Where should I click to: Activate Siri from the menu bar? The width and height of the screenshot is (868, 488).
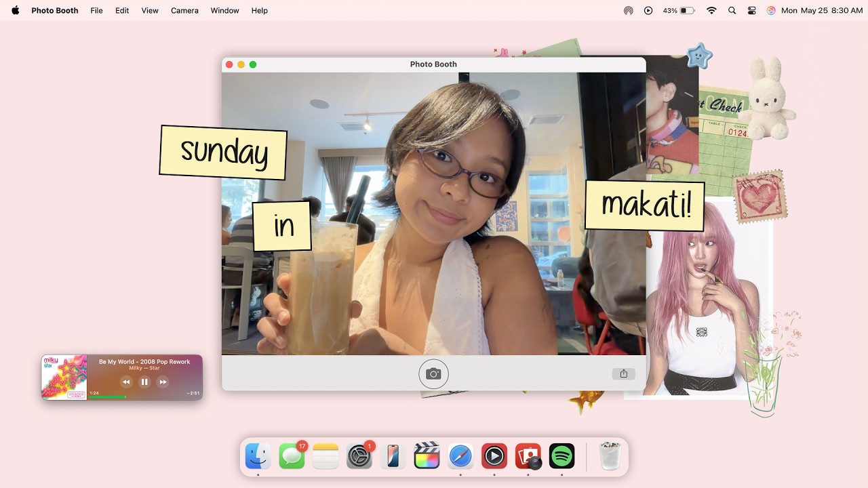(771, 11)
